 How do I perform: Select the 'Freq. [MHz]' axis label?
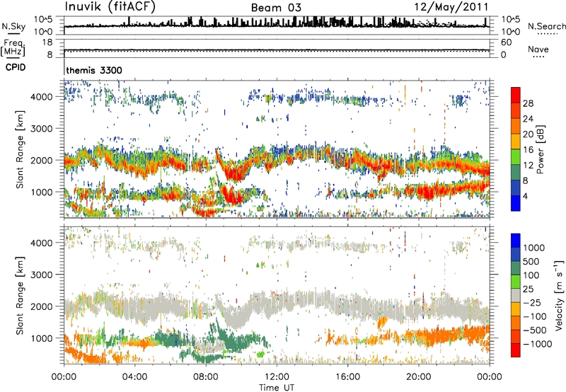tap(13, 48)
